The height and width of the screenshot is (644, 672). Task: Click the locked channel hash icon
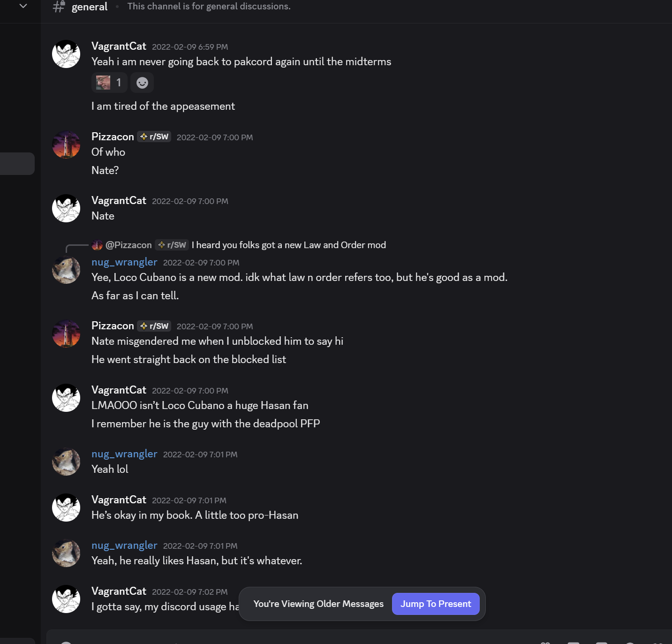point(59,7)
